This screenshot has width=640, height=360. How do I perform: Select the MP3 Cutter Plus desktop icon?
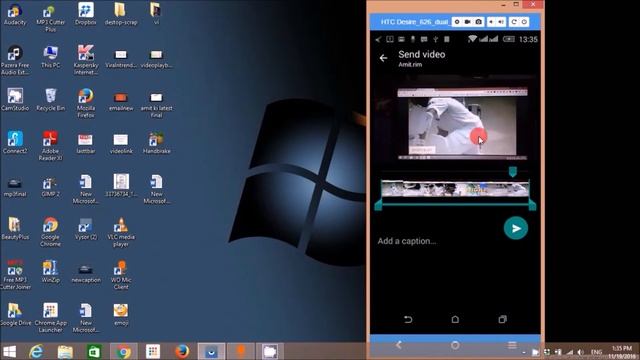tap(50, 17)
